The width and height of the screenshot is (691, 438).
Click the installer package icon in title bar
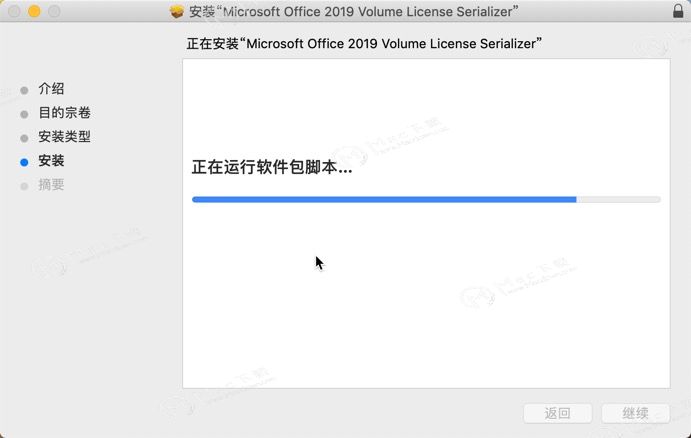tap(177, 11)
